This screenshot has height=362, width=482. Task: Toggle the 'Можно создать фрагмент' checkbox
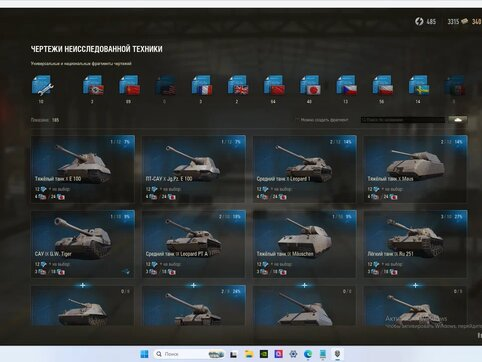click(x=297, y=120)
